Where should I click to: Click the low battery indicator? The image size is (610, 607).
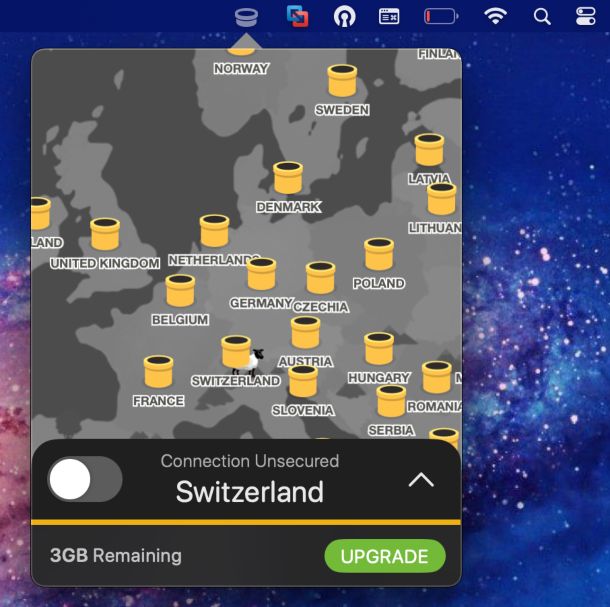coord(441,16)
